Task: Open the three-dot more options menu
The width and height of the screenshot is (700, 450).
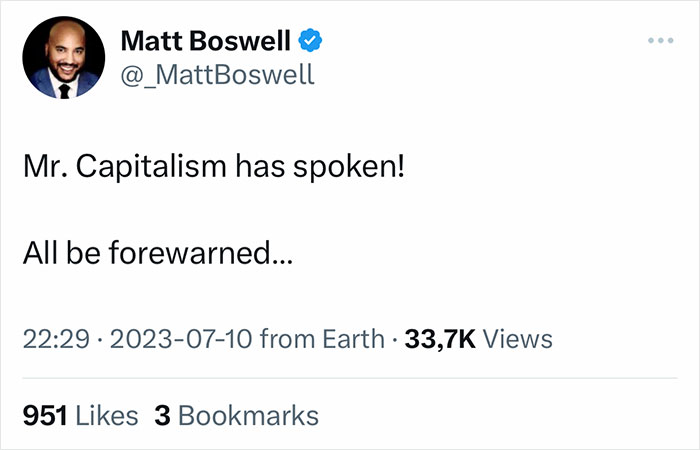Action: pos(661,41)
